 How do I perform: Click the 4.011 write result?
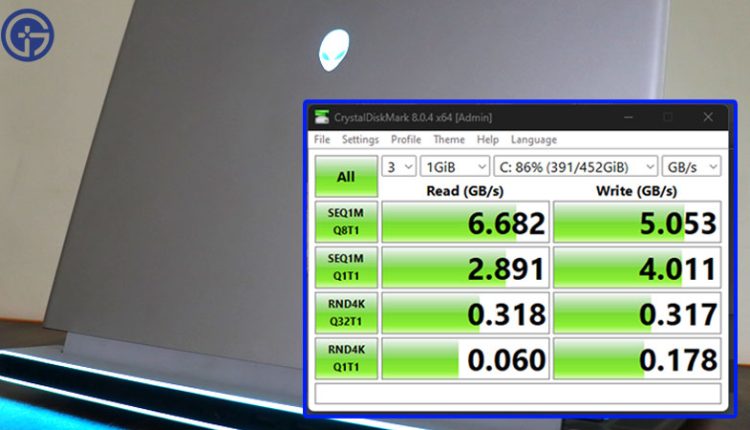point(637,267)
